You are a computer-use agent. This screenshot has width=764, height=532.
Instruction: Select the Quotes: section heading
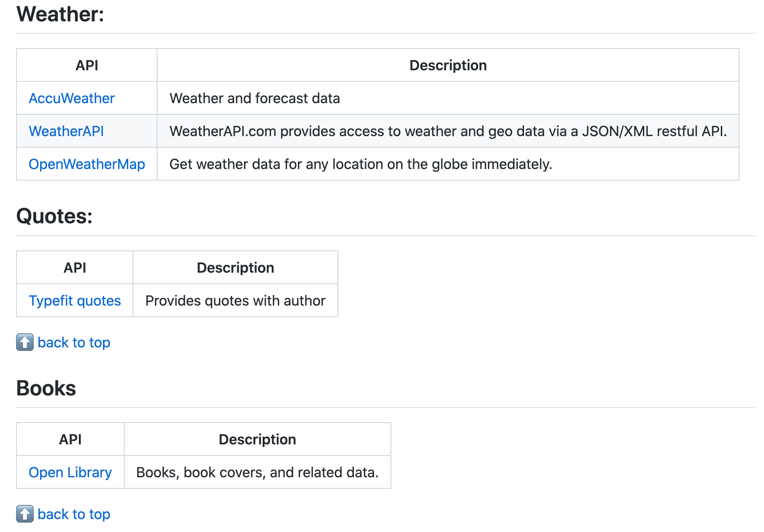tap(54, 217)
